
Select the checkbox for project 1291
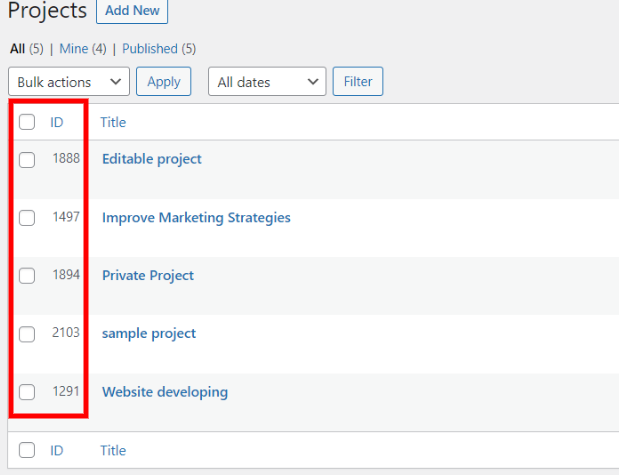click(x=27, y=392)
